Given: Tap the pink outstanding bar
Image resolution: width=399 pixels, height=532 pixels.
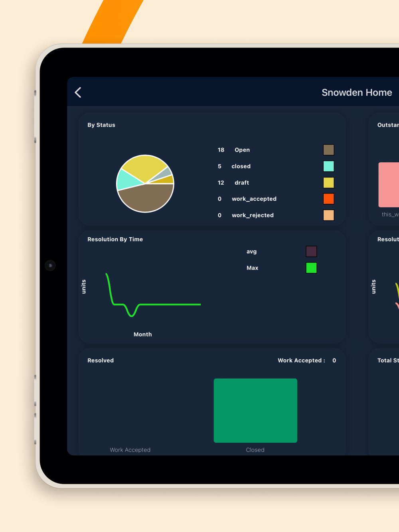Looking at the screenshot, I should point(389,185).
